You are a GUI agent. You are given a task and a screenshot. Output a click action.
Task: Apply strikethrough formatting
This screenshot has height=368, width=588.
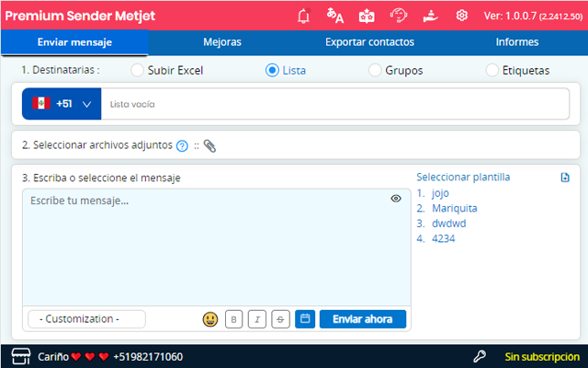[280, 319]
